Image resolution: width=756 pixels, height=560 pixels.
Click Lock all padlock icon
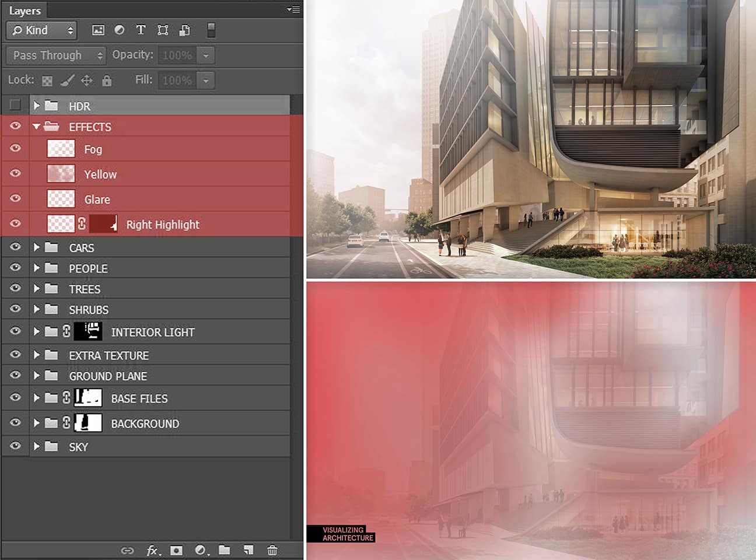click(107, 80)
